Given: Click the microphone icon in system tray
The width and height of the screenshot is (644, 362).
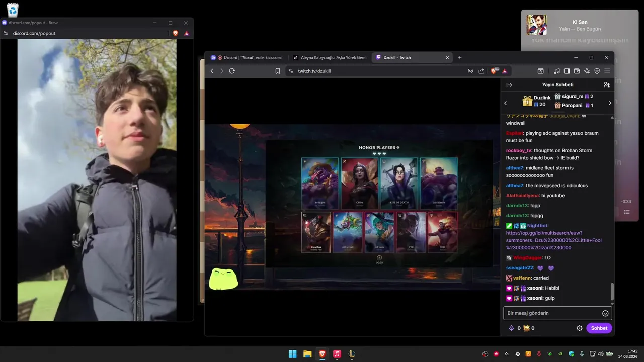Looking at the screenshot, I should (x=582, y=354).
